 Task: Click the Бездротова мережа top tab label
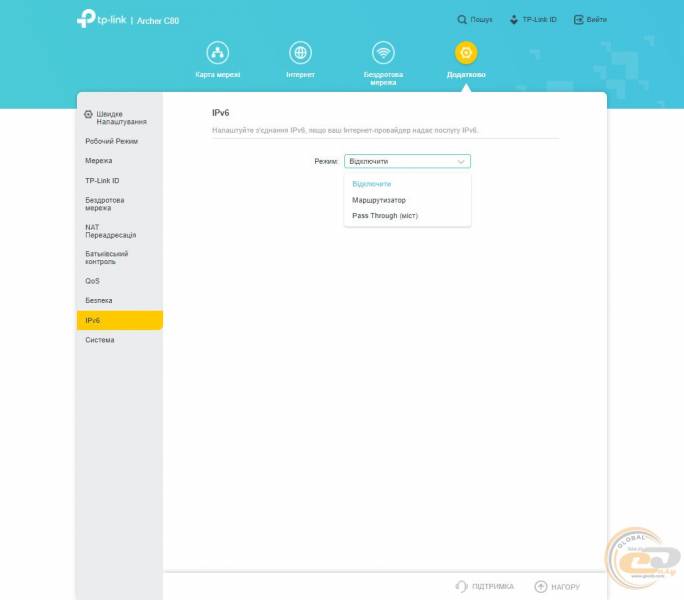(383, 79)
